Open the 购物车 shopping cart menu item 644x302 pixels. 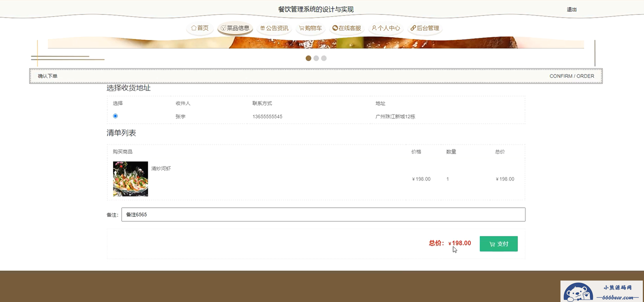tap(311, 28)
